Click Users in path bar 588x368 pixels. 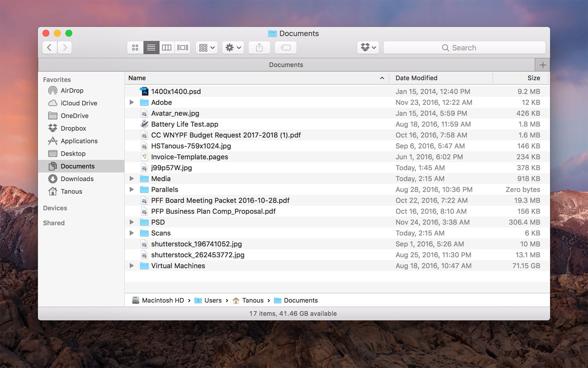coord(208,300)
